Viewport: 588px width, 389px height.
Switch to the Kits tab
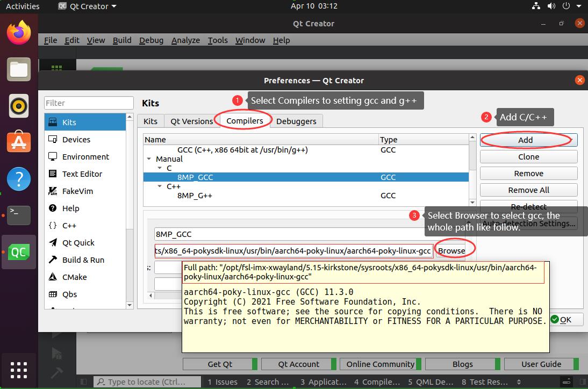click(150, 121)
